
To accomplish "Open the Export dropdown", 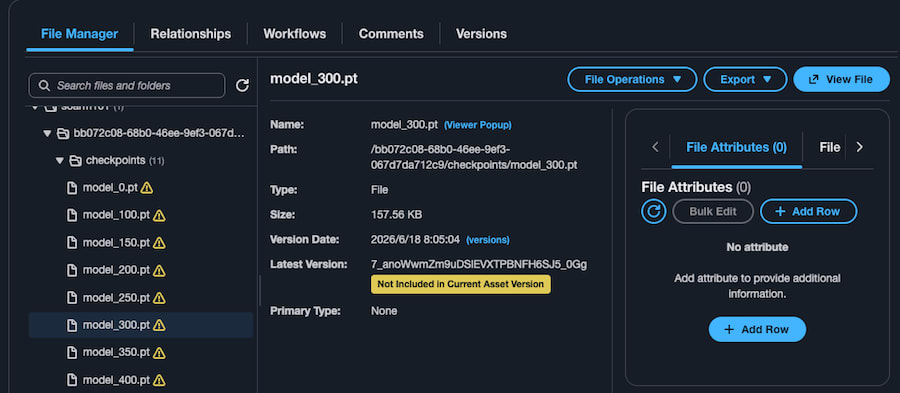I will (745, 79).
